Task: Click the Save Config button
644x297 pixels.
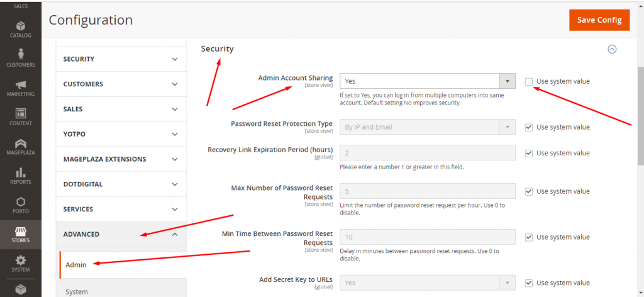Action: [x=599, y=20]
